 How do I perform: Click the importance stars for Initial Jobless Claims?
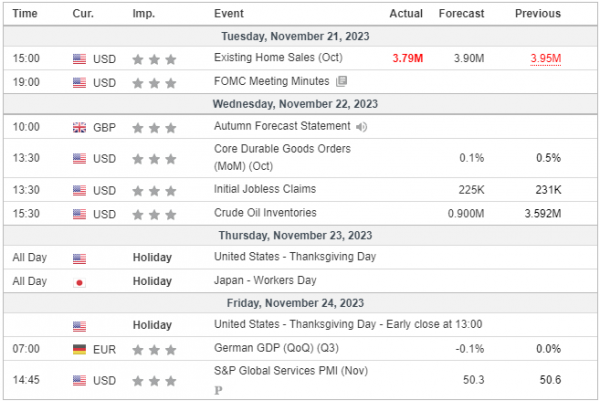pos(155,191)
